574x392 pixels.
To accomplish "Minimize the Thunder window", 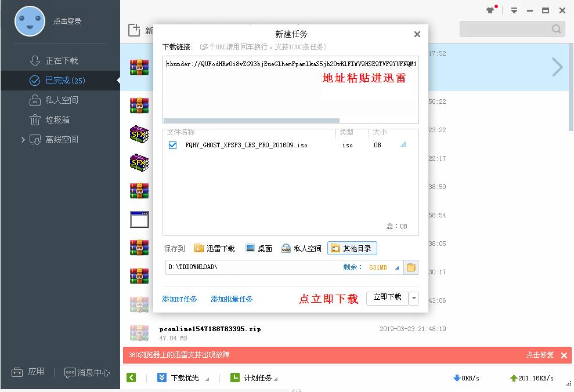I will 530,10.
